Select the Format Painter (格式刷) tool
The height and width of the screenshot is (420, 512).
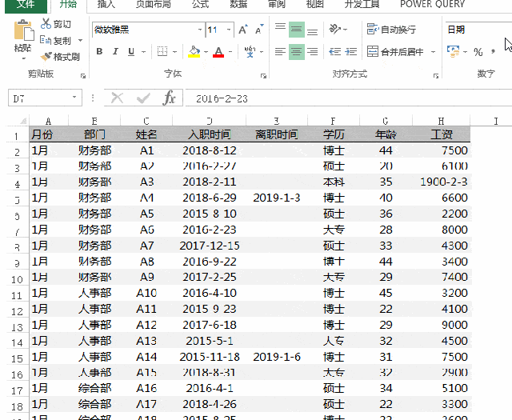(60, 57)
